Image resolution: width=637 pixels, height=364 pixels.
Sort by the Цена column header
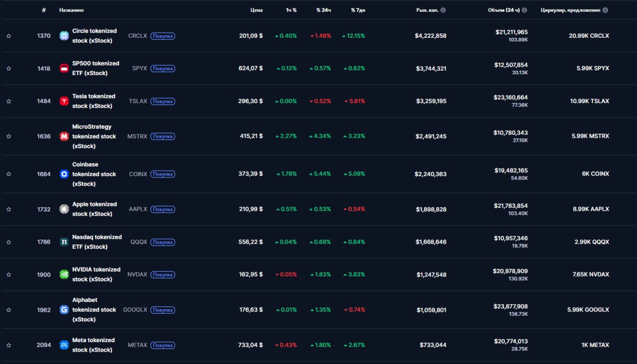(256, 10)
